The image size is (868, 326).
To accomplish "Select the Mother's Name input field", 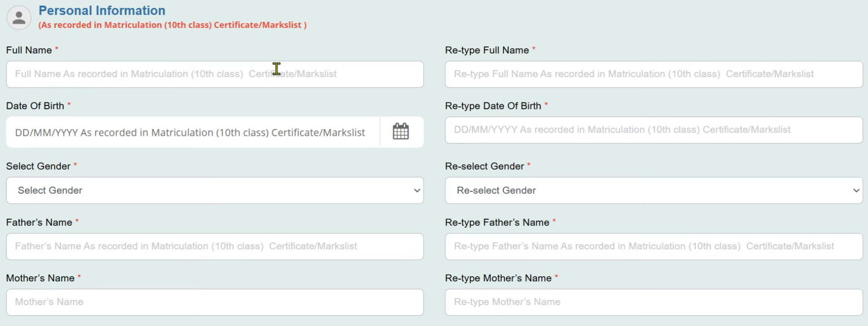I will pos(214,302).
